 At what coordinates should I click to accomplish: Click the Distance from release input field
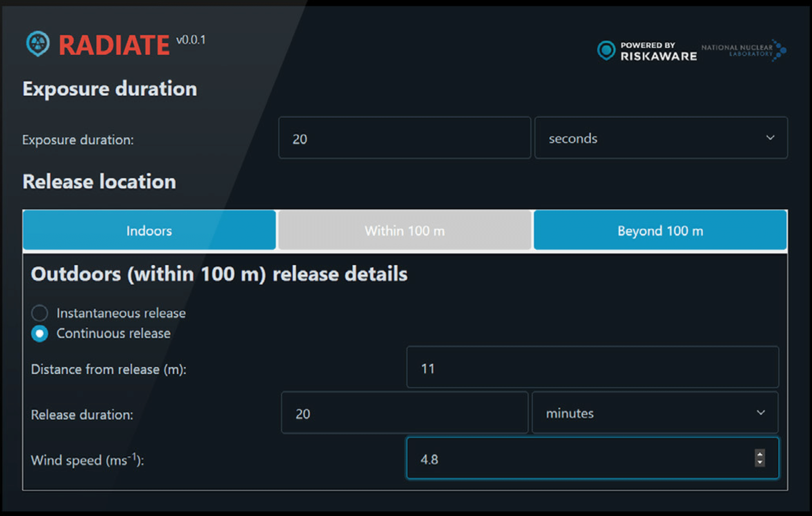click(x=593, y=367)
